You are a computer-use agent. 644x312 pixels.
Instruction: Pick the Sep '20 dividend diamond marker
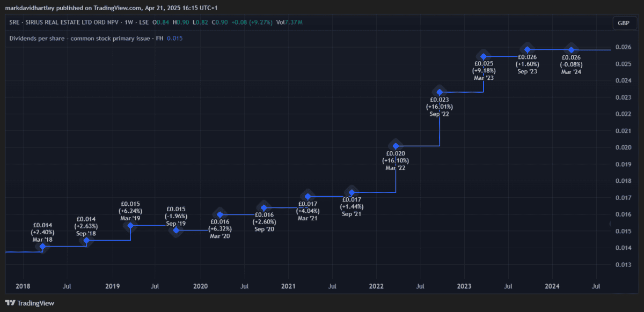click(264, 207)
